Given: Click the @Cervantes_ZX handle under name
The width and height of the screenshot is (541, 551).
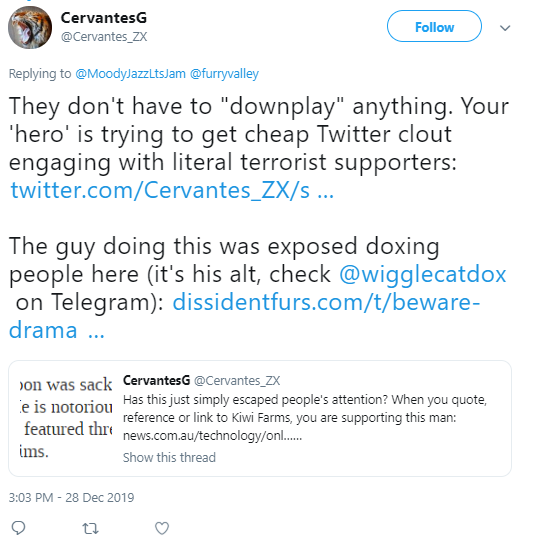Looking at the screenshot, I should coord(104,37).
